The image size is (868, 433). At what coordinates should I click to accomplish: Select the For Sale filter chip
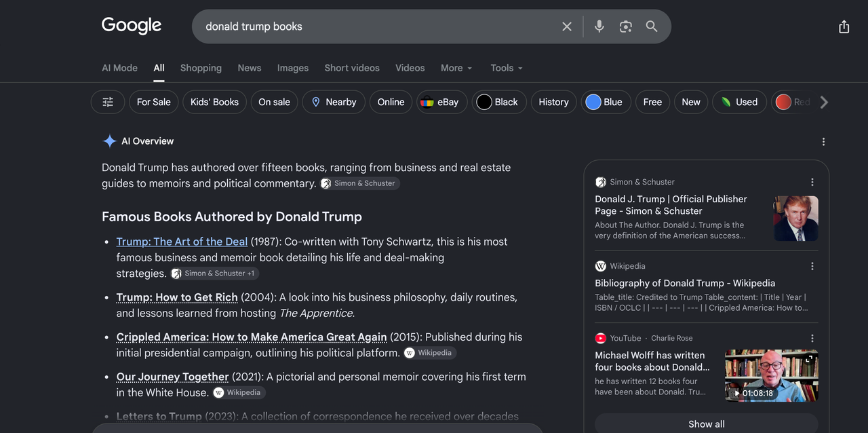[154, 102]
